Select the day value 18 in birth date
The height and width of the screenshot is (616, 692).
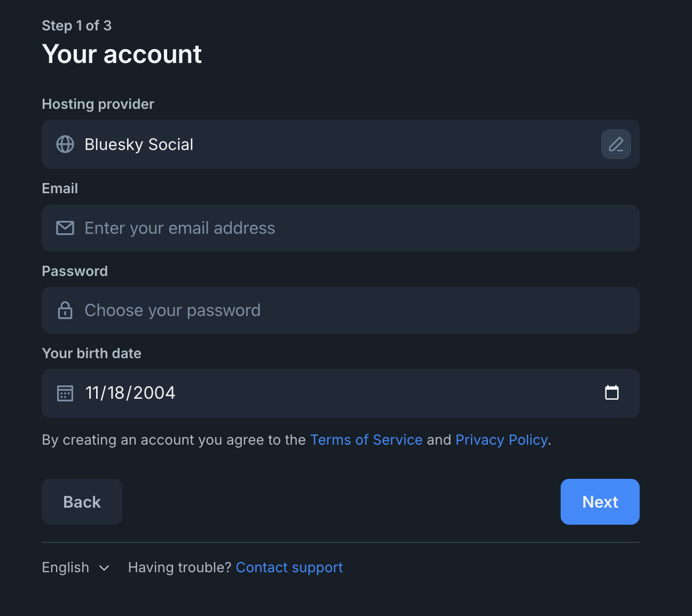pyautogui.click(x=116, y=393)
